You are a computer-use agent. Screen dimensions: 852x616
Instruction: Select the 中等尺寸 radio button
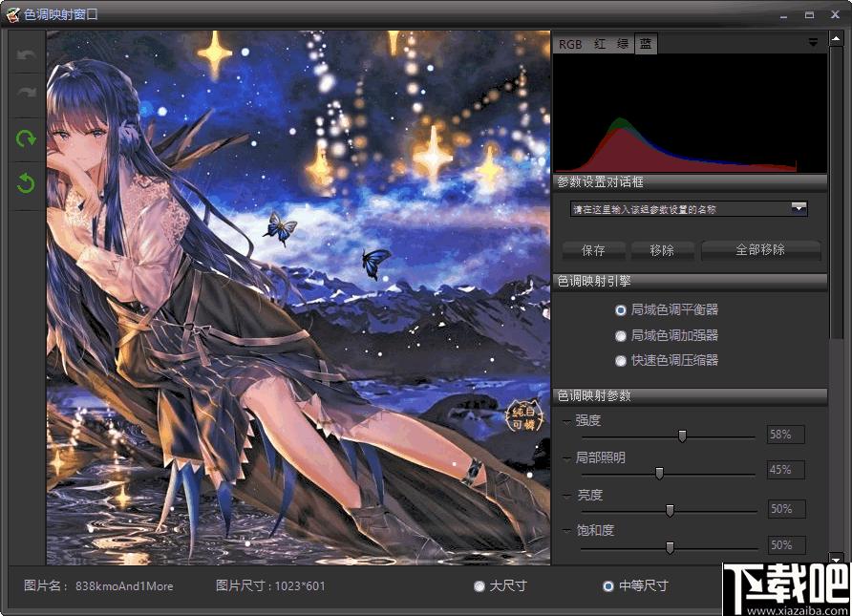(608, 586)
